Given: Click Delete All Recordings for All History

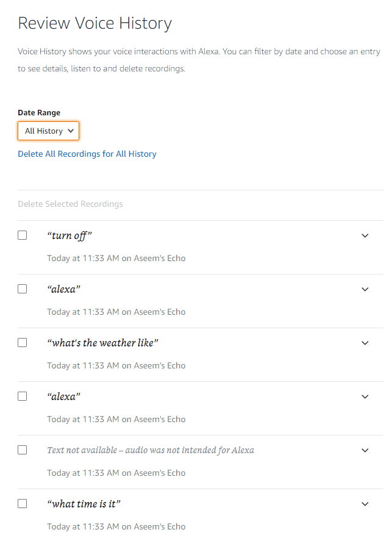Looking at the screenshot, I should point(87,154).
